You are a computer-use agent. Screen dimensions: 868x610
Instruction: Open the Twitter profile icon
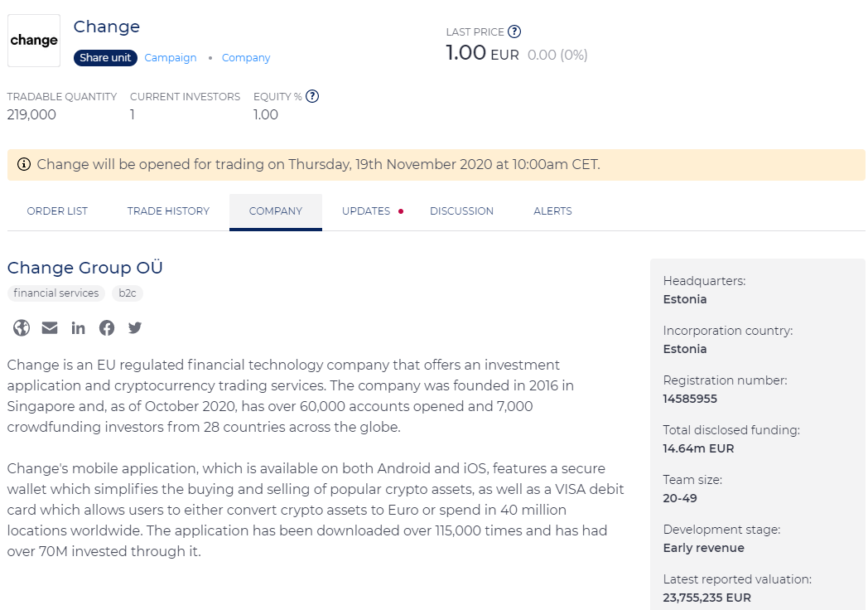pyautogui.click(x=135, y=327)
